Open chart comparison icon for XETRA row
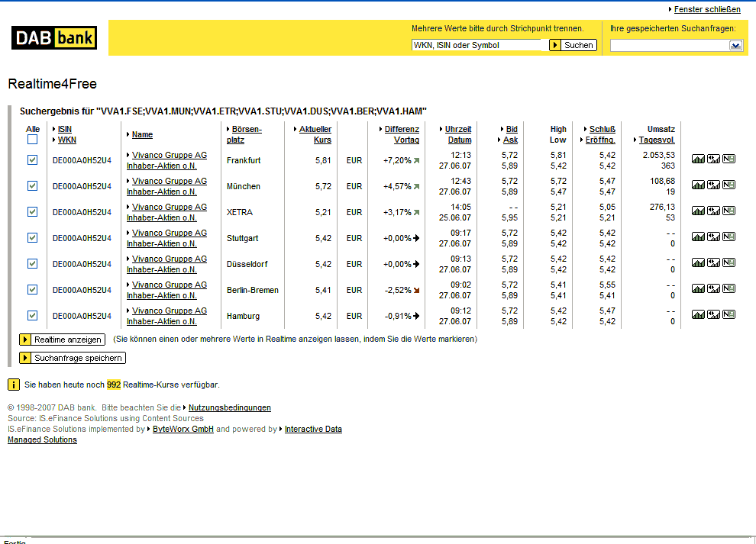The height and width of the screenshot is (544, 756). [713, 211]
